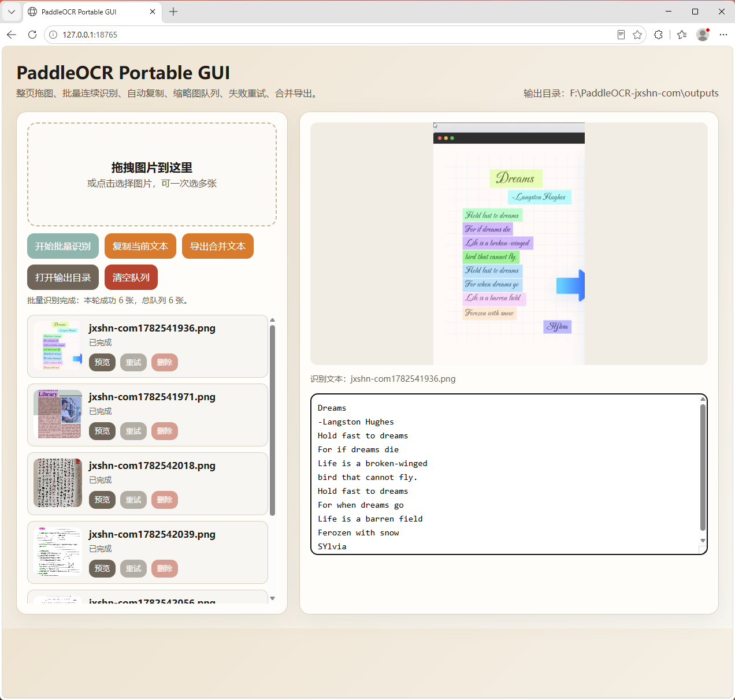Click the recognized text area scrollbar
Screen dimensions: 735x700
point(703,467)
